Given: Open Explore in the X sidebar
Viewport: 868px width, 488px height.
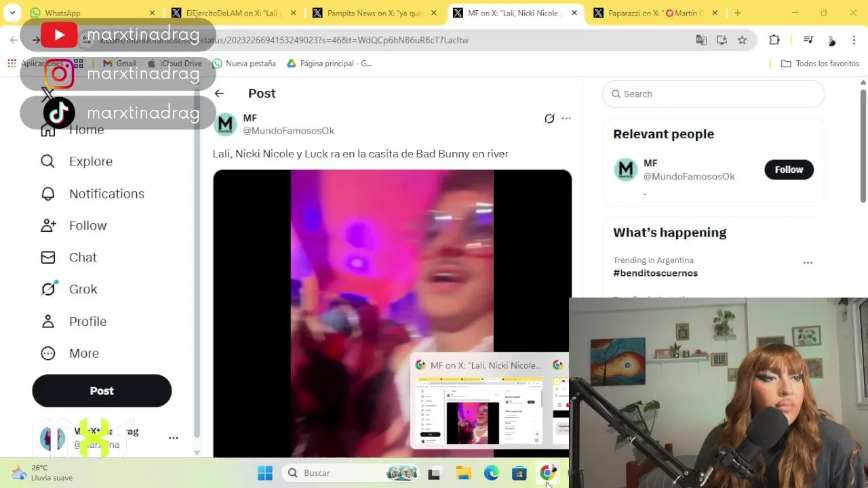Looking at the screenshot, I should (90, 161).
